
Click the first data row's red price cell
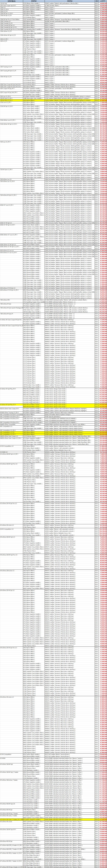point(103,3)
